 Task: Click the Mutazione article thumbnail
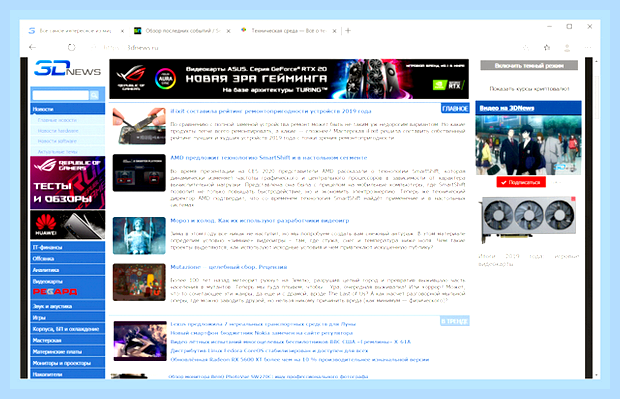(x=139, y=282)
